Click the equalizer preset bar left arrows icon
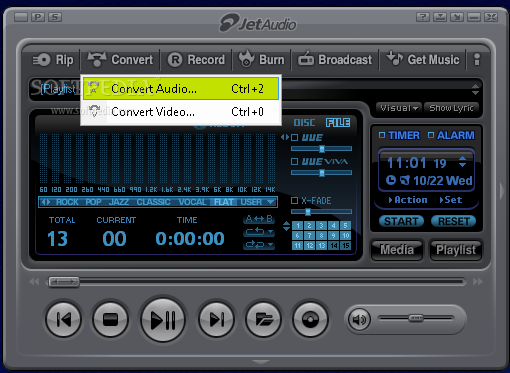This screenshot has width=510, height=373. click(46, 202)
